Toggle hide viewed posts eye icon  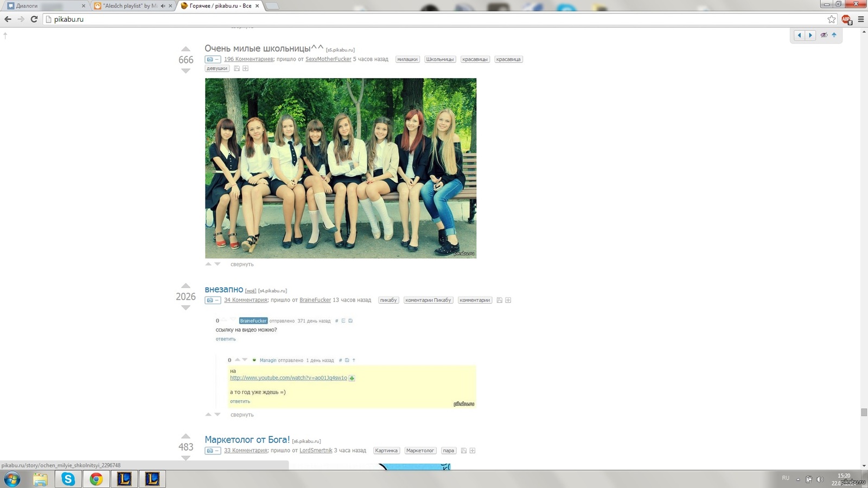tap(824, 35)
